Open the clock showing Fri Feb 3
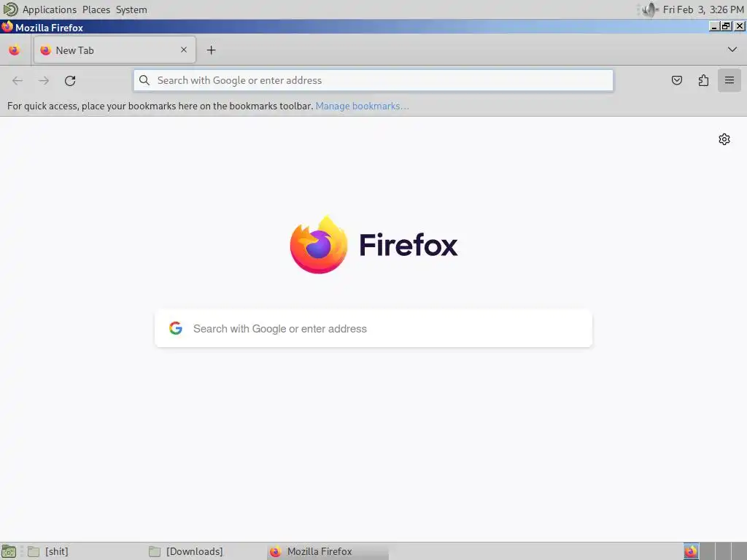The height and width of the screenshot is (560, 747). (703, 9)
